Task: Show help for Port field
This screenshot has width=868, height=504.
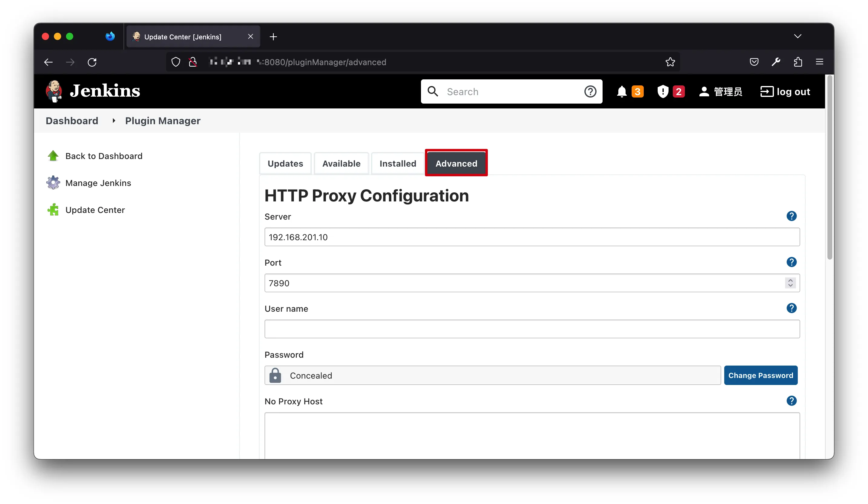Action: (x=791, y=262)
